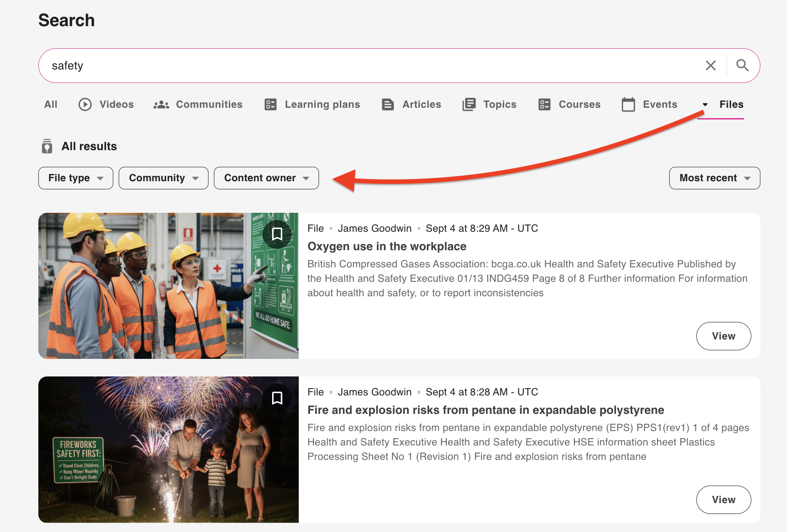
Task: Select the Communities tab
Action: 198,105
